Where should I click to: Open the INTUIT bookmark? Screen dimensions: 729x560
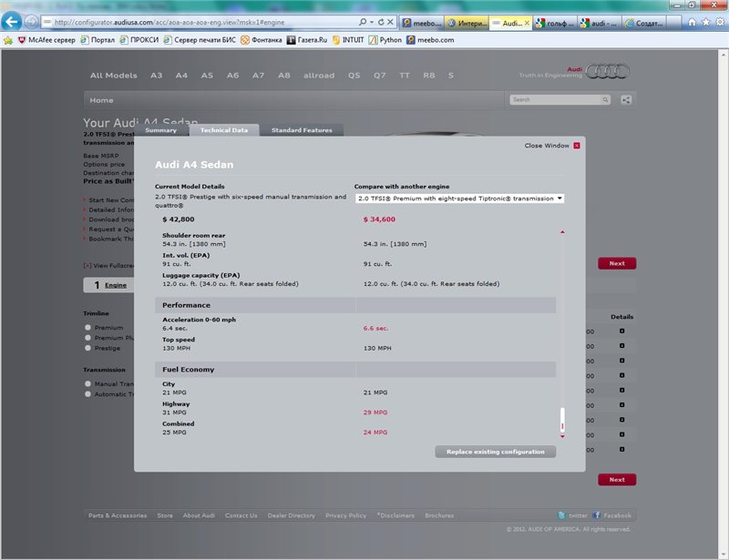pos(348,40)
